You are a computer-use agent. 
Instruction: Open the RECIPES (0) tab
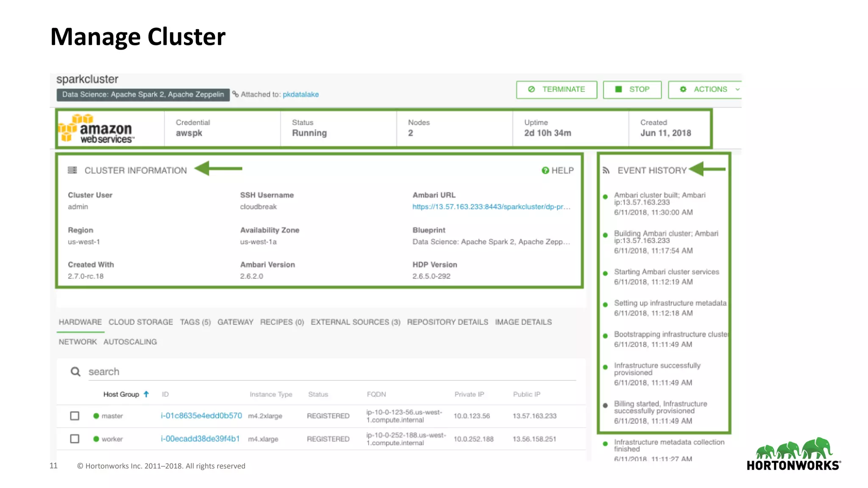coord(282,322)
